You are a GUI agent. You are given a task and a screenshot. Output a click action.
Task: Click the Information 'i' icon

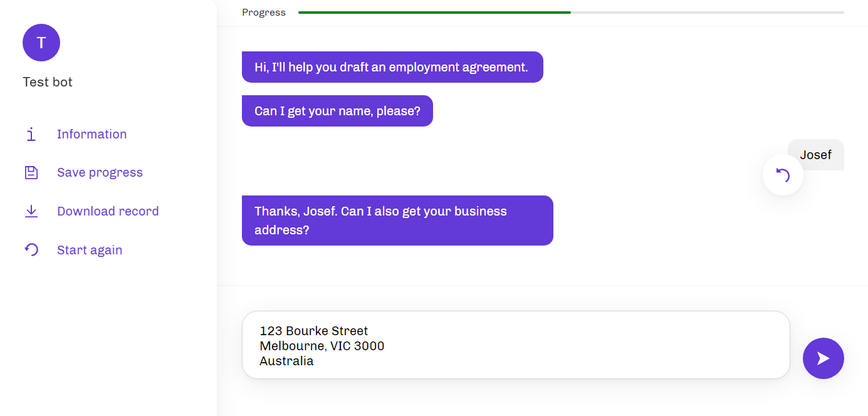(x=31, y=134)
